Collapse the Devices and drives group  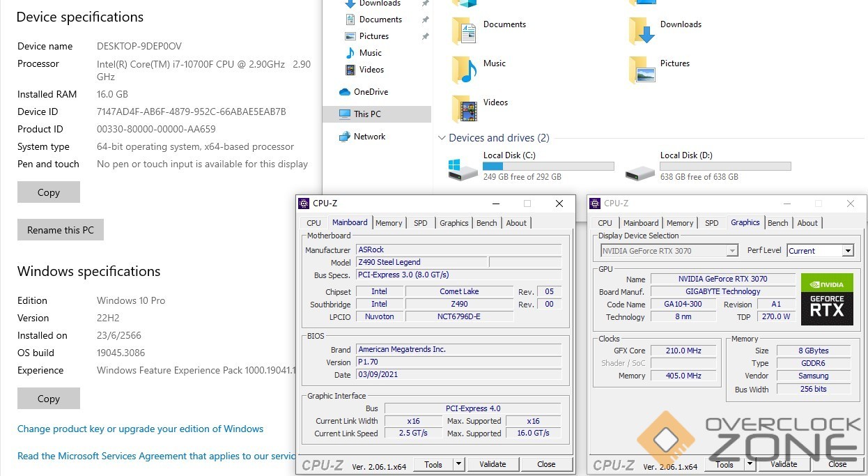click(442, 138)
